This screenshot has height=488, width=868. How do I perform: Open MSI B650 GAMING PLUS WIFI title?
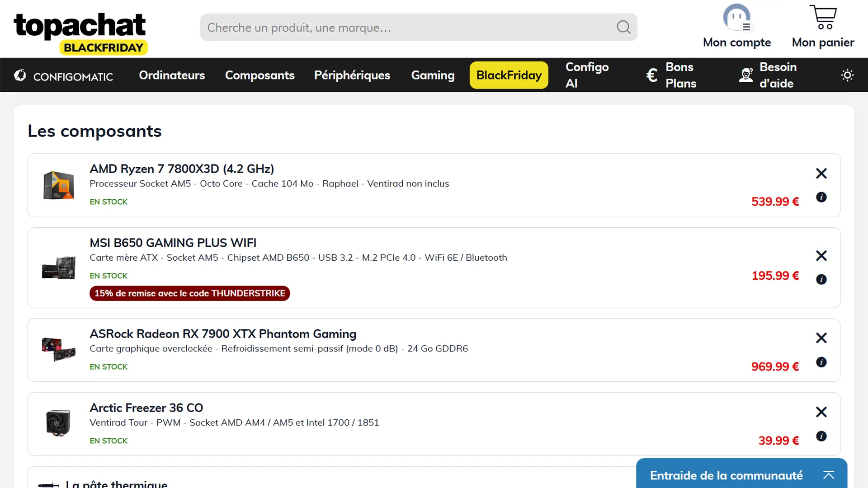click(x=173, y=243)
